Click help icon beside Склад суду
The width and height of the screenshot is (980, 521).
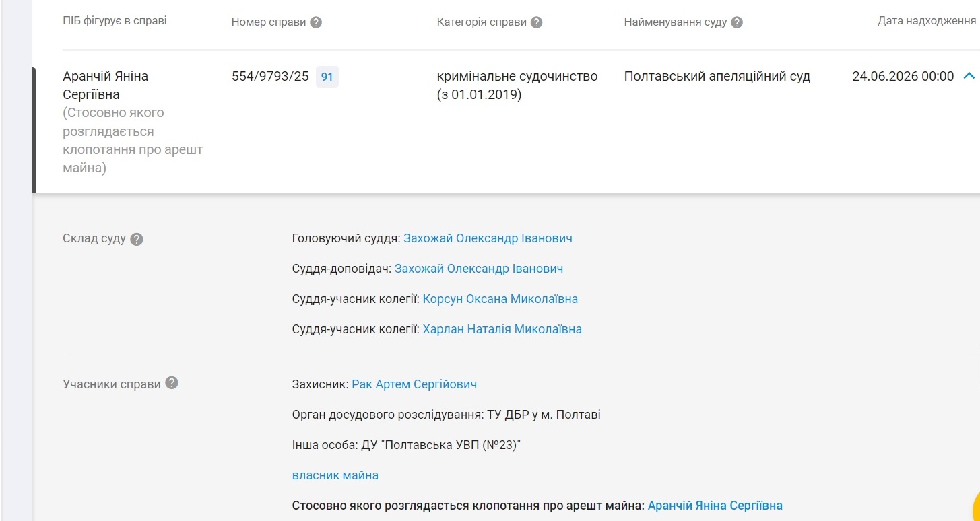137,239
